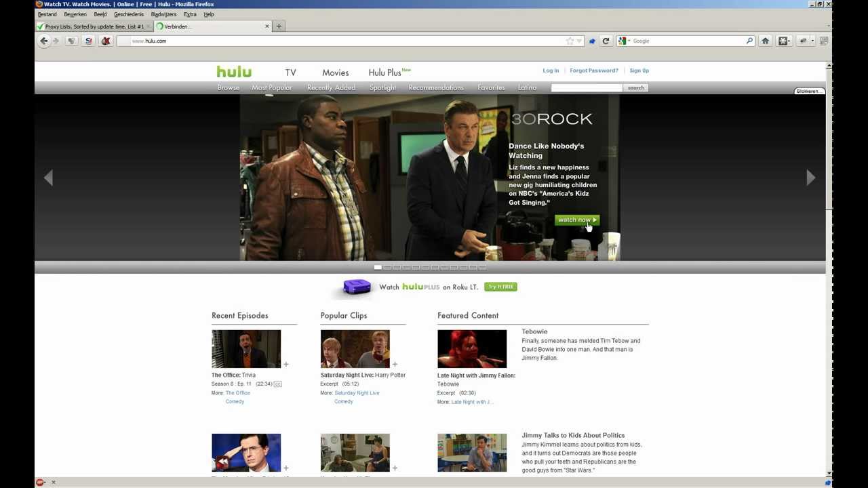Open the Extra menu
Image resolution: width=868 pixels, height=488 pixels.
(x=190, y=14)
